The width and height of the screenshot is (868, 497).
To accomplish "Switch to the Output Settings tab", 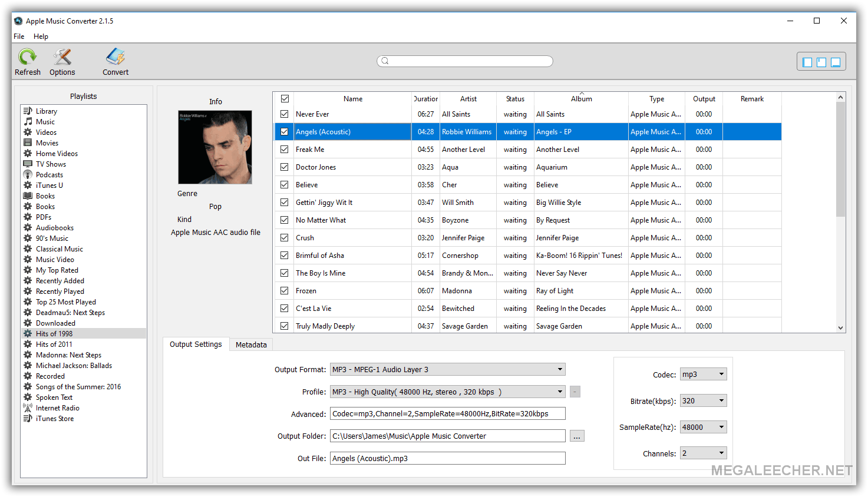I will click(196, 344).
